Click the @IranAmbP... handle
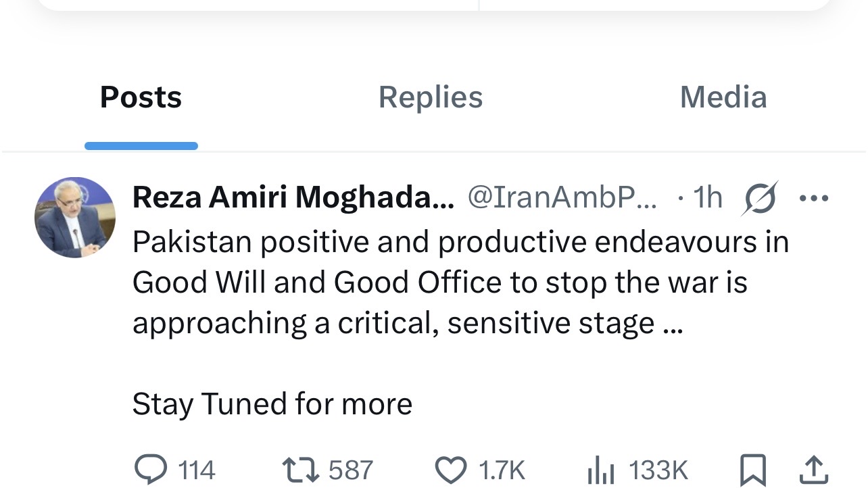The width and height of the screenshot is (868, 488). pyautogui.click(x=562, y=198)
